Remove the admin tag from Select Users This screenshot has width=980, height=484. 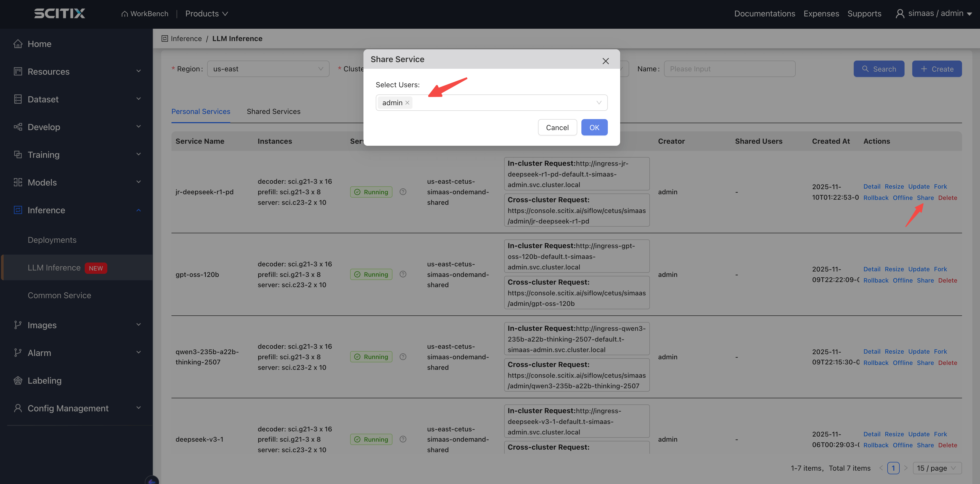[407, 103]
